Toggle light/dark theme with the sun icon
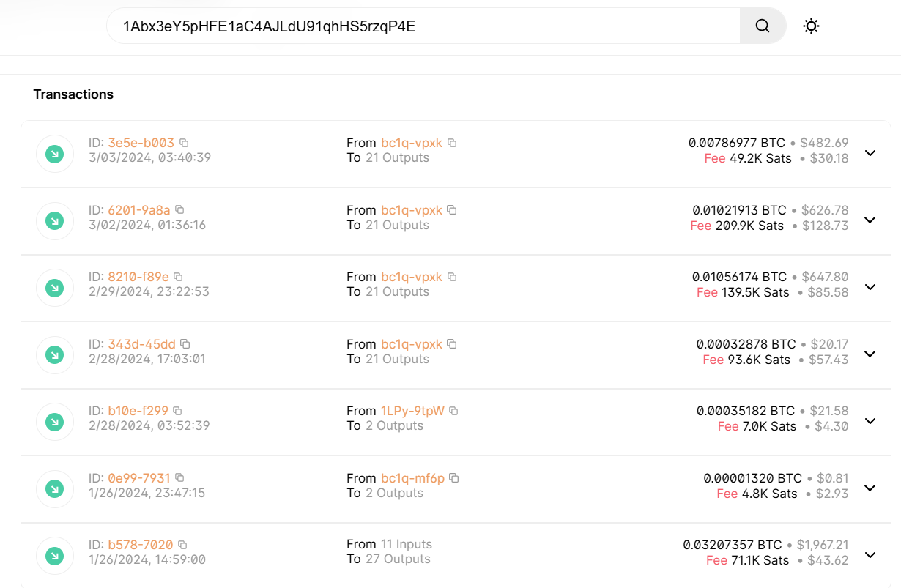 click(x=811, y=25)
